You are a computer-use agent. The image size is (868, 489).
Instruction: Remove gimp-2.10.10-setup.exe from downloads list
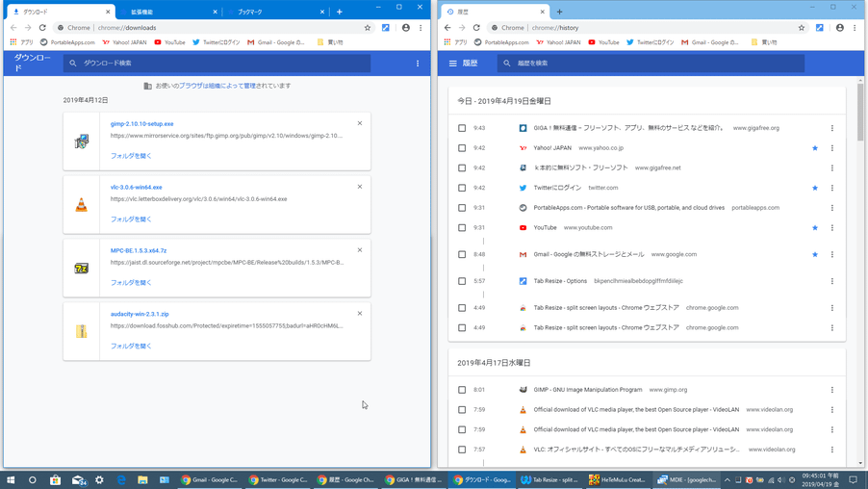[x=360, y=123]
